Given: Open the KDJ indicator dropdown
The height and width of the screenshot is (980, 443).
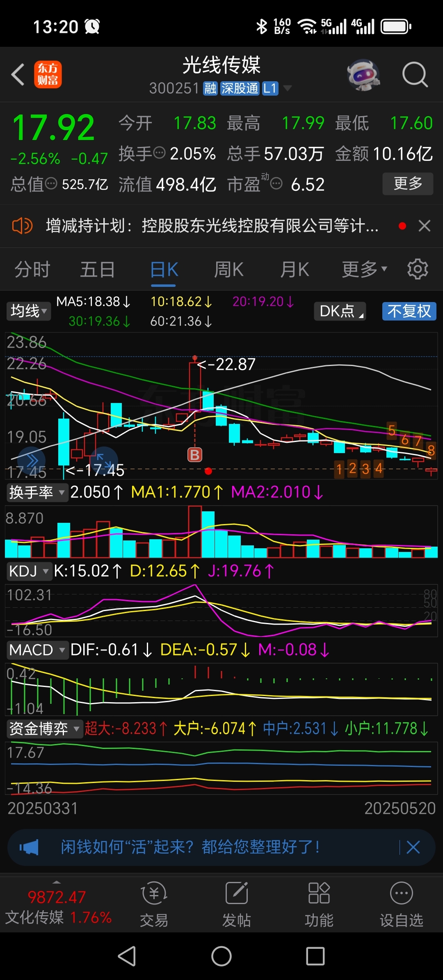Looking at the screenshot, I should 29,571.
